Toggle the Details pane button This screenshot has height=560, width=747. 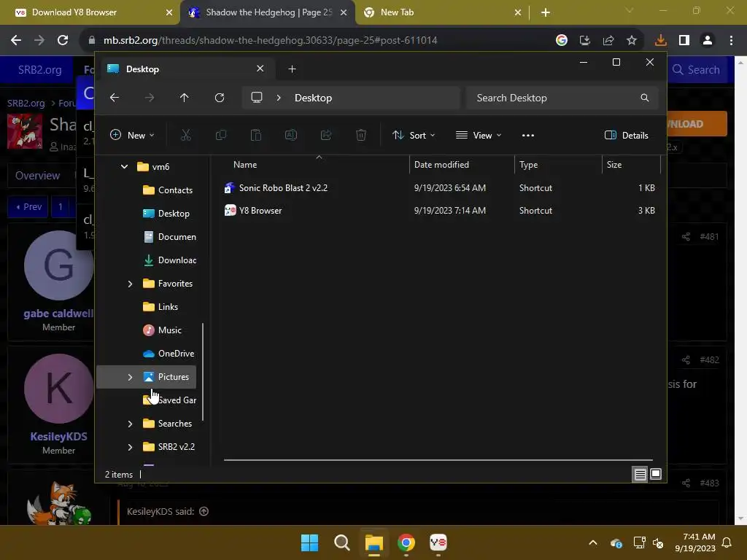[626, 135]
